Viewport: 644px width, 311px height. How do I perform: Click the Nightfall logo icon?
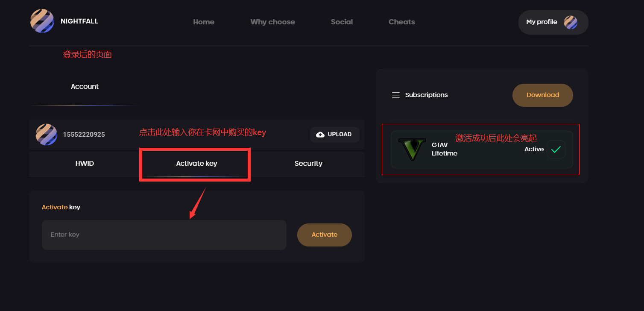point(42,21)
